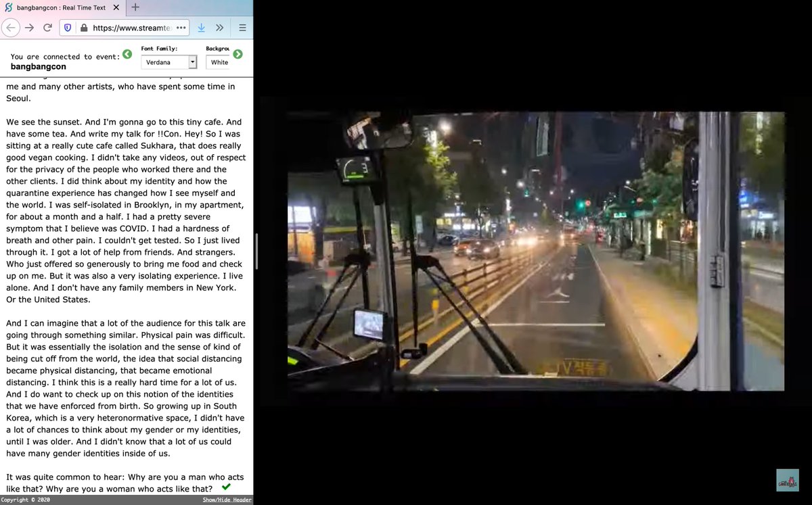Click the Show/Hide Header link
Viewport: 812px width, 505px height.
point(227,500)
